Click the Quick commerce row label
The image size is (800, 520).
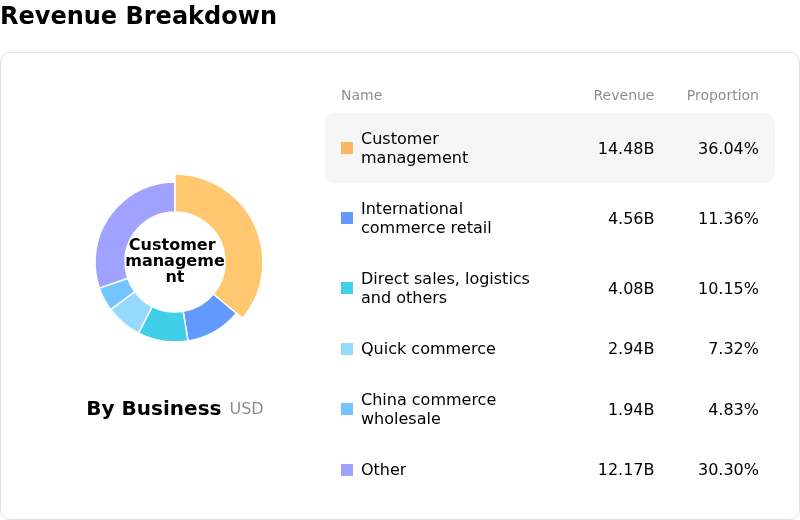pyautogui.click(x=428, y=349)
